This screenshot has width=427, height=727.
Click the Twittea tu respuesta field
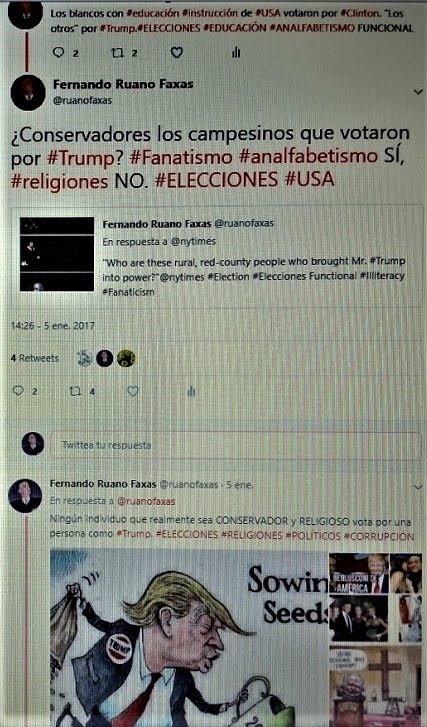coord(236,445)
